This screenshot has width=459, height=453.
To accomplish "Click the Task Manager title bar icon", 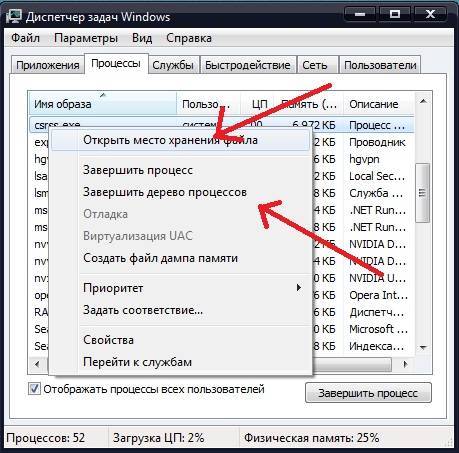I will pyautogui.click(x=13, y=16).
